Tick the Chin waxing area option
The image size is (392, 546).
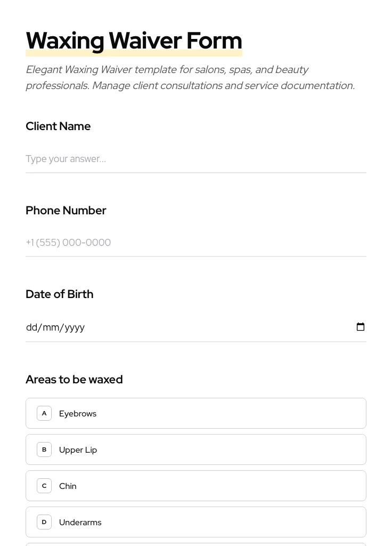(x=196, y=486)
